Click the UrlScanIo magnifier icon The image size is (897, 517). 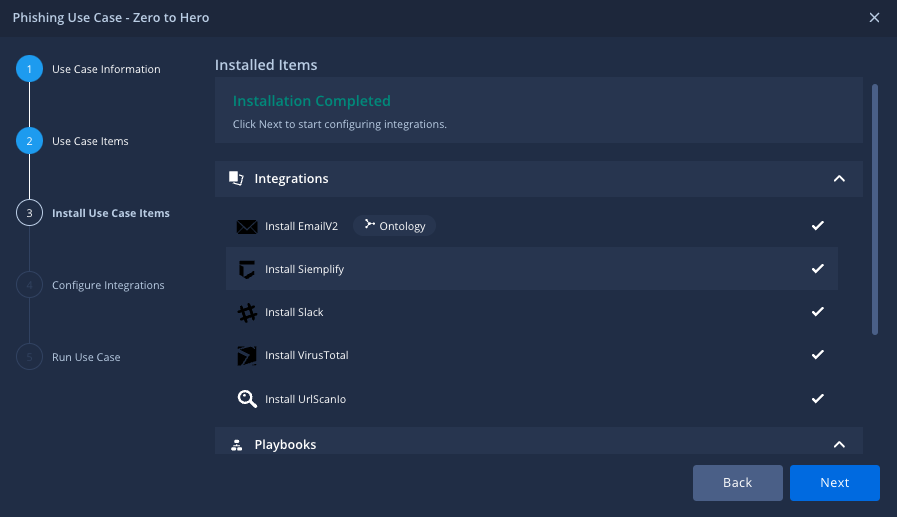point(247,399)
